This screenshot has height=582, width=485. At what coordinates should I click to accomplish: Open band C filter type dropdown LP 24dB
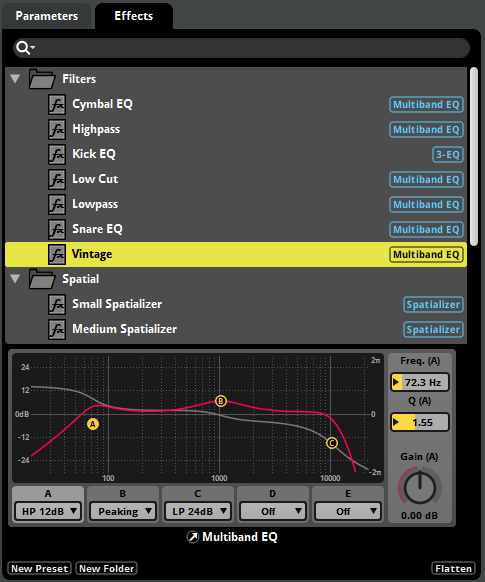[x=198, y=511]
